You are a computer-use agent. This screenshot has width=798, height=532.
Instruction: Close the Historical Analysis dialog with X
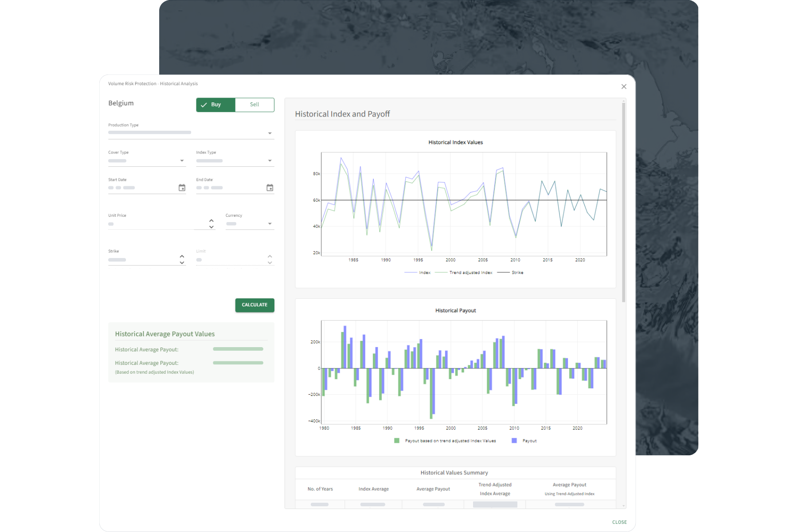(x=624, y=86)
